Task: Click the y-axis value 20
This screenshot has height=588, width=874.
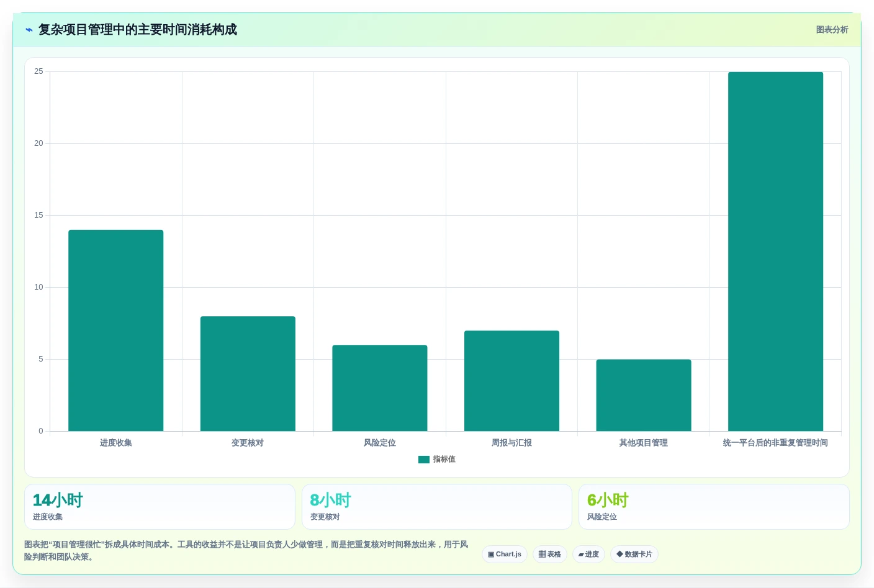Action: click(38, 143)
